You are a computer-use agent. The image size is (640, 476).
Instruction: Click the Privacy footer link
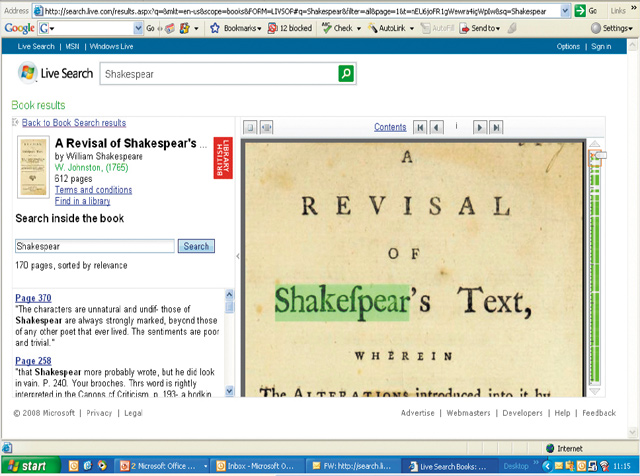point(99,413)
